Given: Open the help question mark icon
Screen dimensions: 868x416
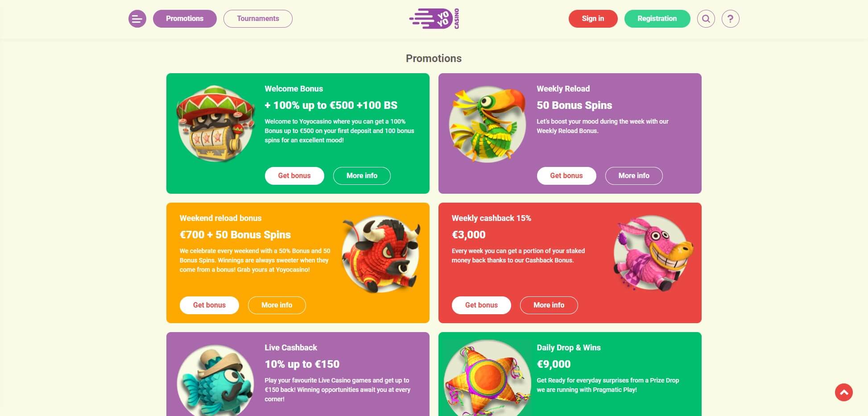Looking at the screenshot, I should [730, 19].
